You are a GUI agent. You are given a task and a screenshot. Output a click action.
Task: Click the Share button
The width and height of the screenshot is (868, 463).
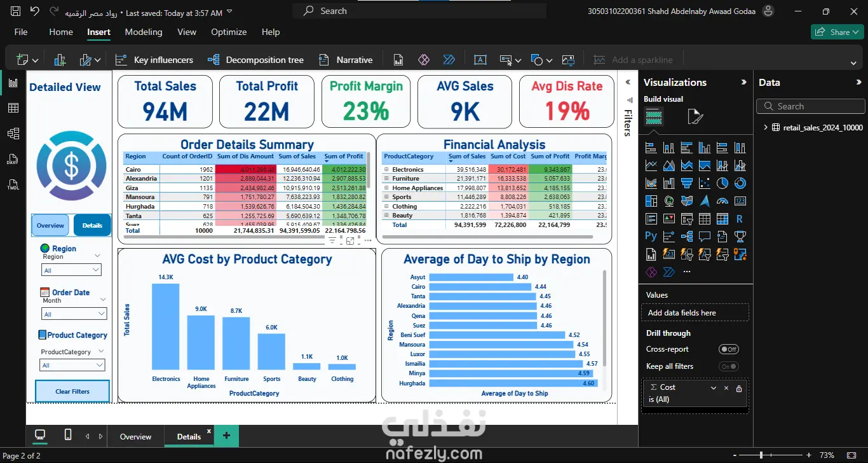(x=837, y=32)
